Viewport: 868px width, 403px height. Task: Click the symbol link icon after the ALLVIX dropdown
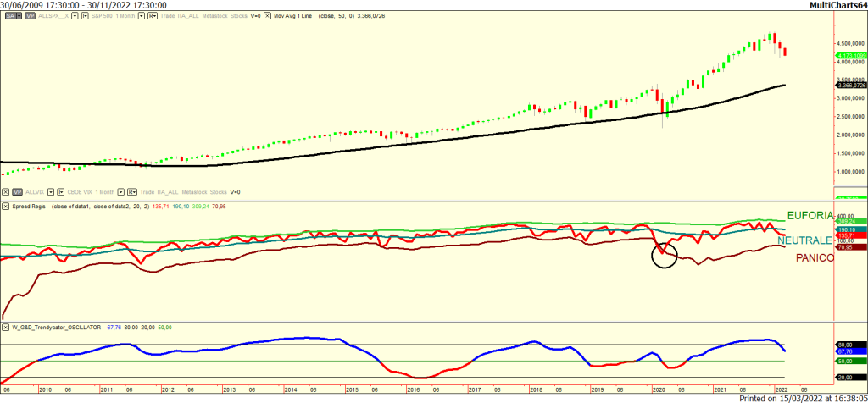(64, 192)
